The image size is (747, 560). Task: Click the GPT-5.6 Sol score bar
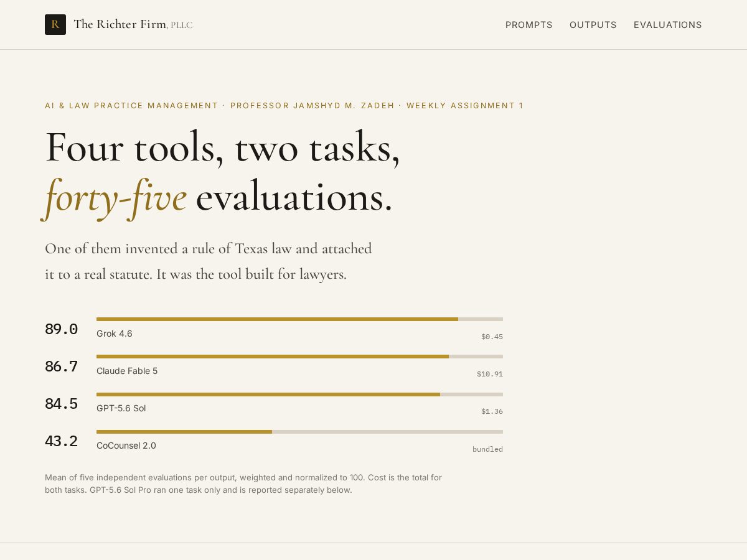point(299,394)
